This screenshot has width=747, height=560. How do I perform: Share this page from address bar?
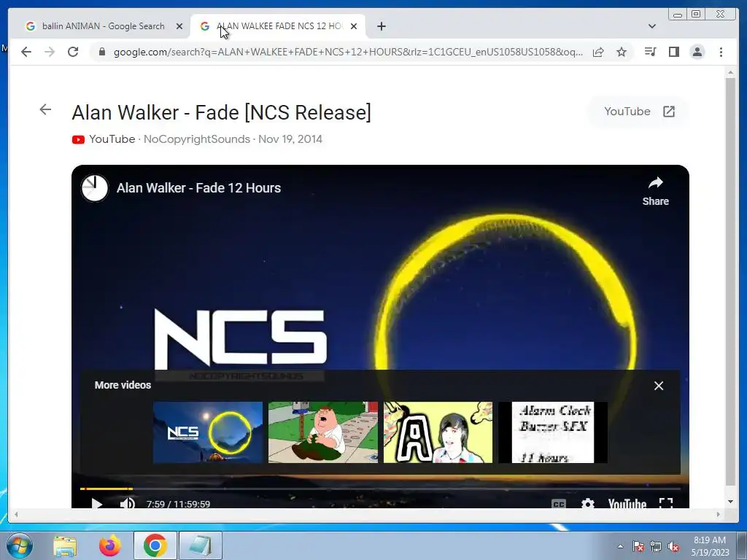[598, 52]
